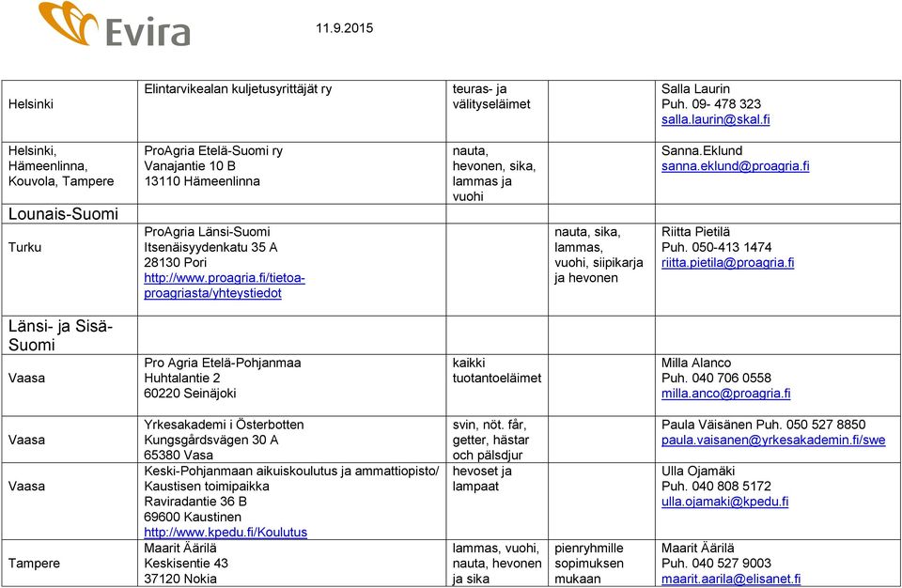Screen dimensions: 902x588
Task: Open the milla.anco@proagria.fi email link
Action: 725,394
